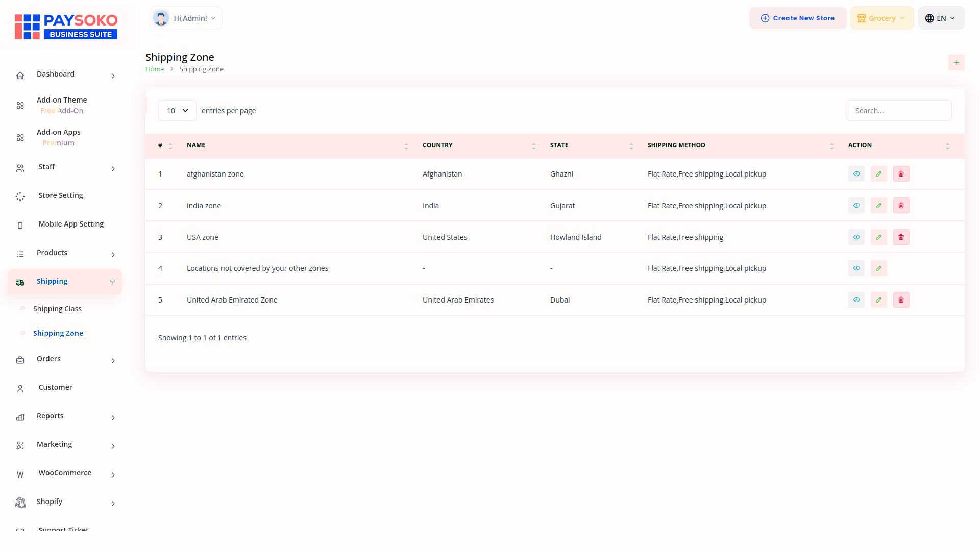
Task: Open the EN language dropdown
Action: [941, 18]
